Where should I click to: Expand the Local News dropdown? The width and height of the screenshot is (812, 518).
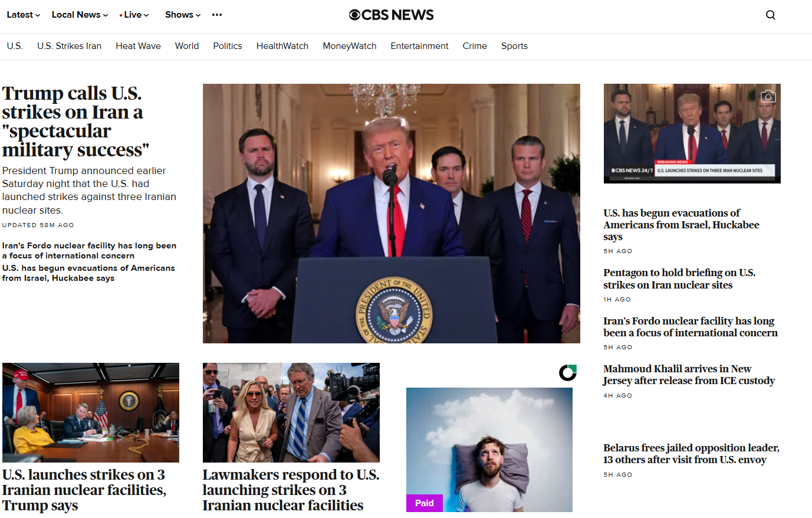[80, 15]
